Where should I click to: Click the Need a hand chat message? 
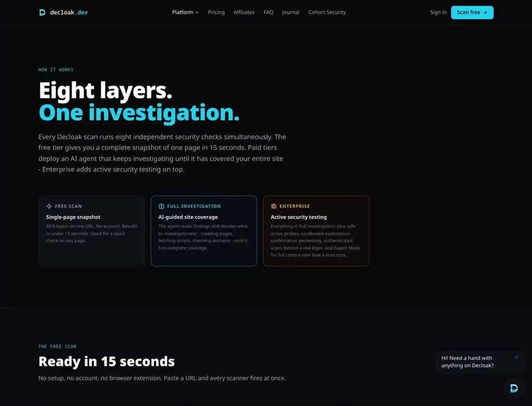[x=467, y=361]
